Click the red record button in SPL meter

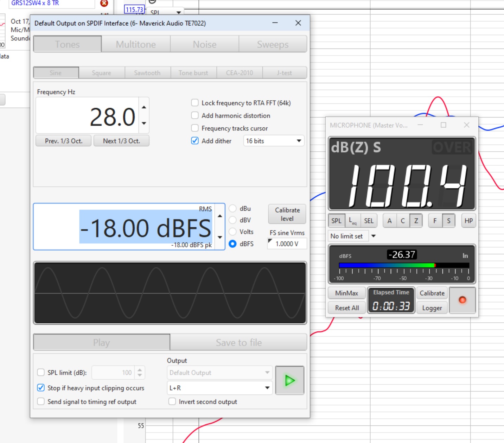462,300
